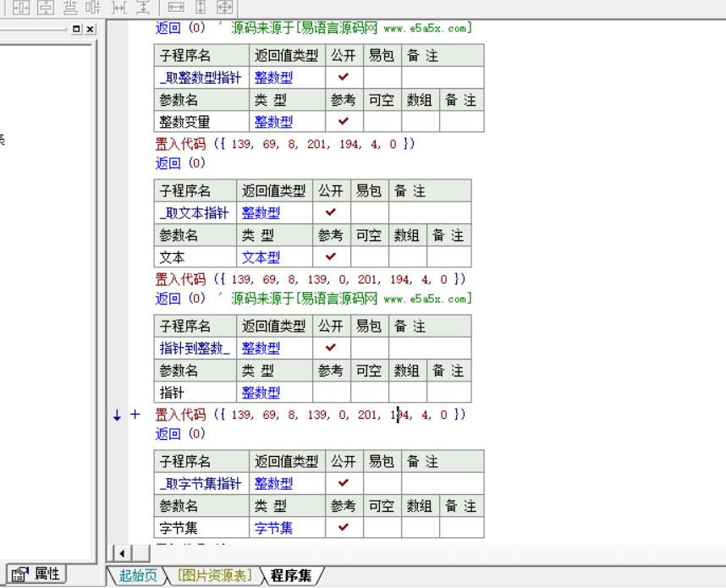Switch to the 起始页 tab
This screenshot has height=588, width=726.
pos(137,576)
